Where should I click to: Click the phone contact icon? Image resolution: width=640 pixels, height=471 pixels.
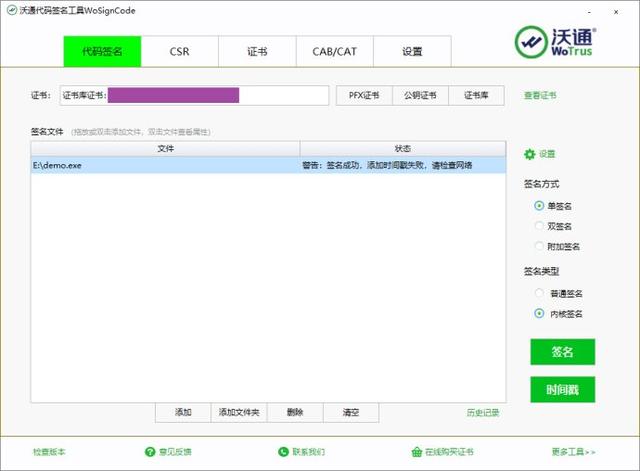click(x=283, y=452)
